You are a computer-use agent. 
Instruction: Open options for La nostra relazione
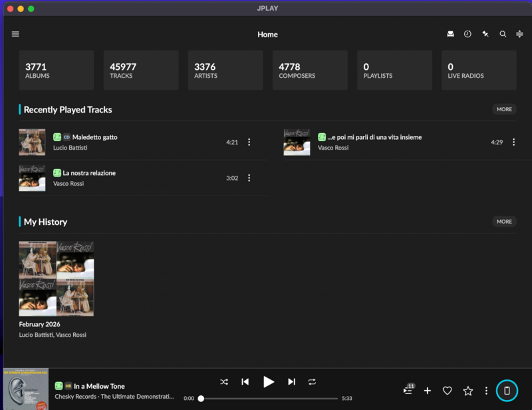(249, 178)
